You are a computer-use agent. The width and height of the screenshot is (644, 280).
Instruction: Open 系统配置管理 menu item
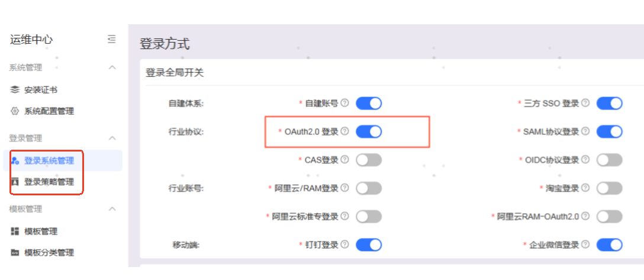(x=49, y=111)
